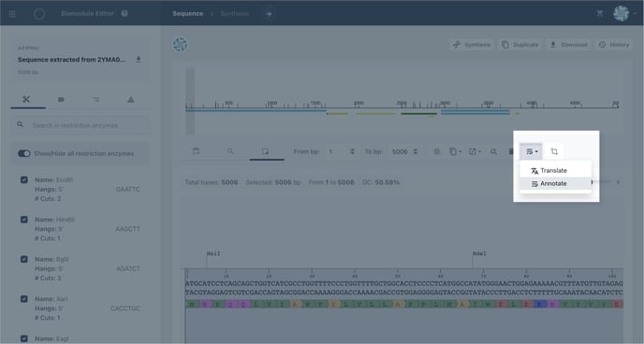Uncheck the EagI enzyme checkbox
644x344 pixels.
24,338
